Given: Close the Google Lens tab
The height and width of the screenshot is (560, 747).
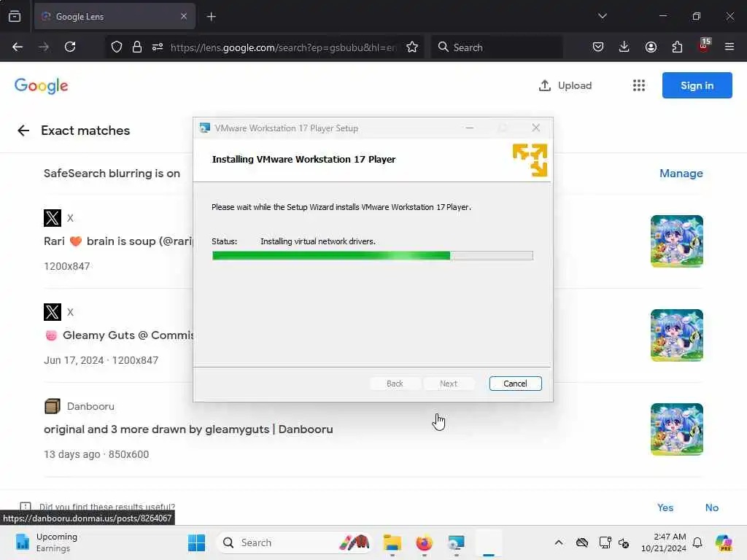Looking at the screenshot, I should coord(183,16).
